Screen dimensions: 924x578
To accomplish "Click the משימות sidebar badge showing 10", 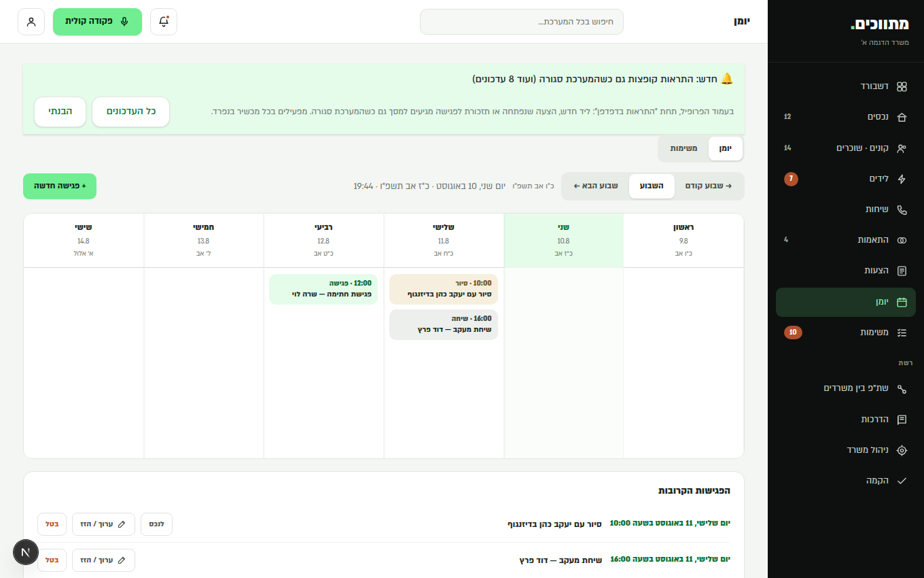I will point(793,333).
